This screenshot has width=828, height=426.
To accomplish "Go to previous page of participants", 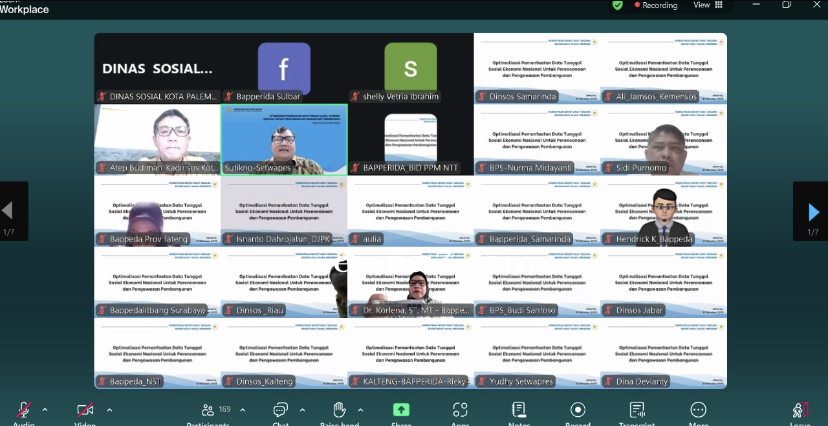I will tap(9, 211).
